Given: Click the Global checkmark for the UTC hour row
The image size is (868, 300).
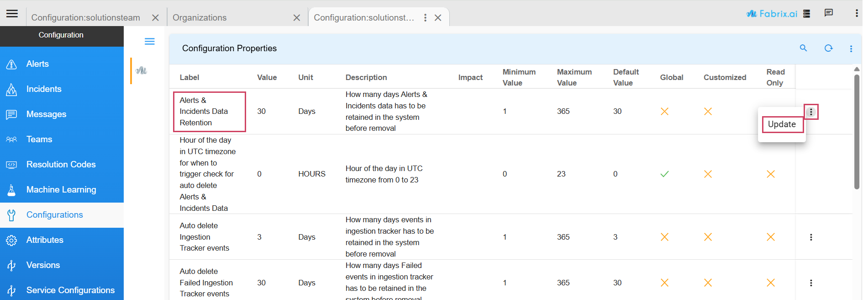Looking at the screenshot, I should (664, 174).
